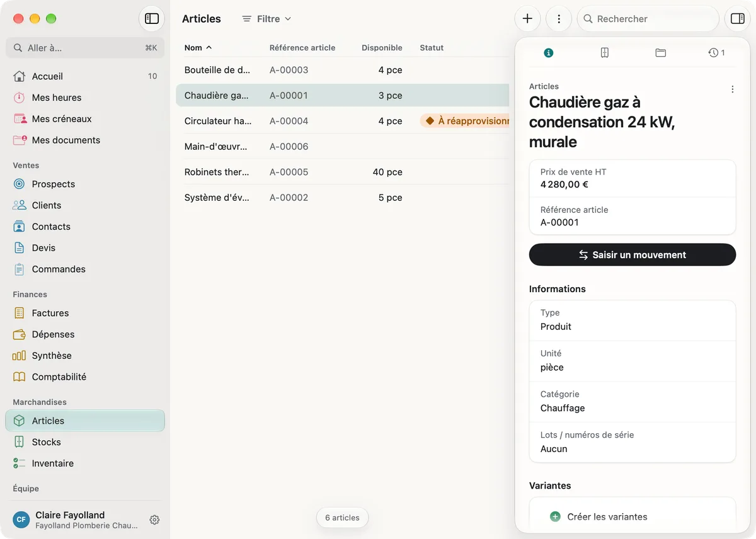Open the history tab showing 1
The width and height of the screenshot is (756, 539).
(716, 53)
